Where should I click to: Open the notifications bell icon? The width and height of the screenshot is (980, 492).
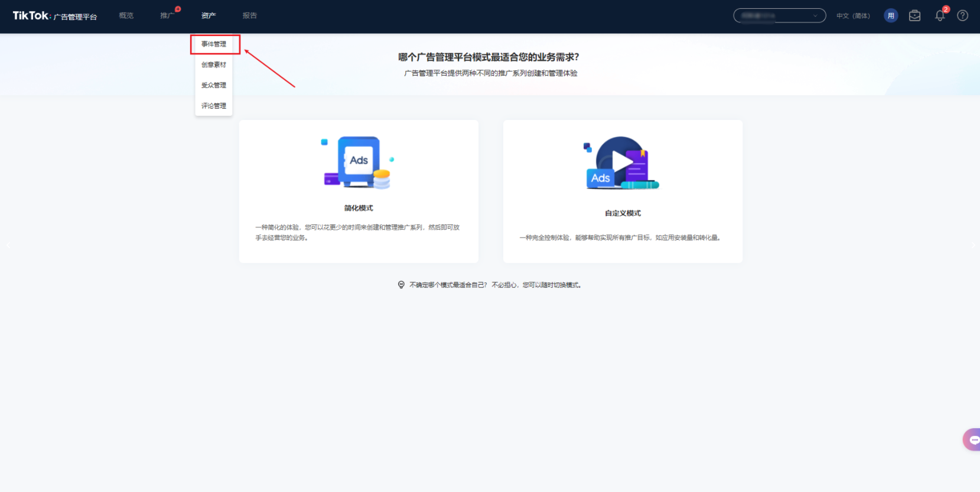click(x=940, y=16)
